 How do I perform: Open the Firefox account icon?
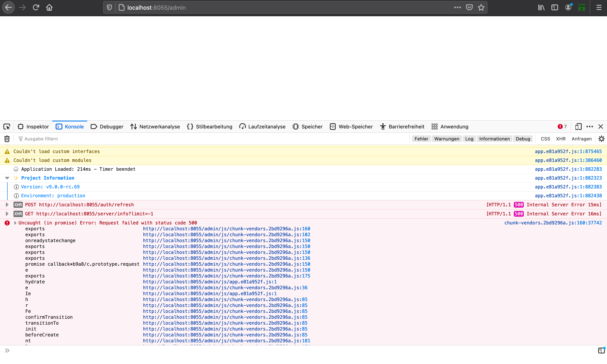[x=568, y=8]
